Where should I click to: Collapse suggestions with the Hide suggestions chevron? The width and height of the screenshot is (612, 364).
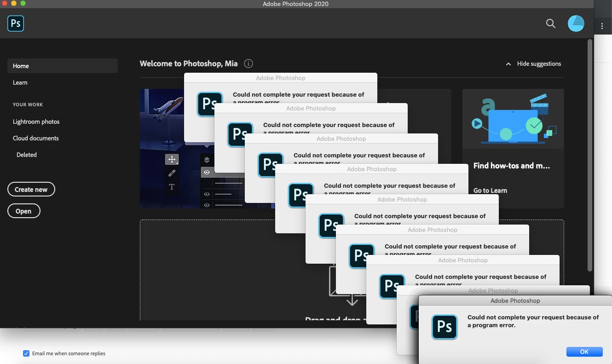[508, 64]
